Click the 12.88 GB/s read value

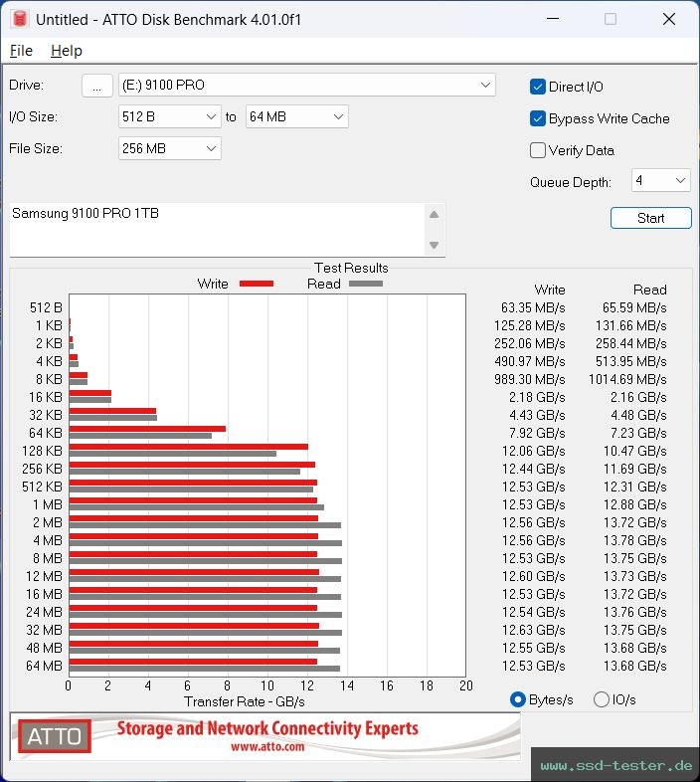click(635, 504)
